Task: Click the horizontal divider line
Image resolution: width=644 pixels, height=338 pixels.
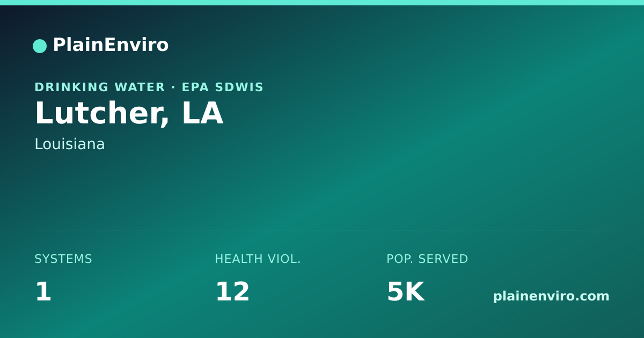Action: [322, 231]
